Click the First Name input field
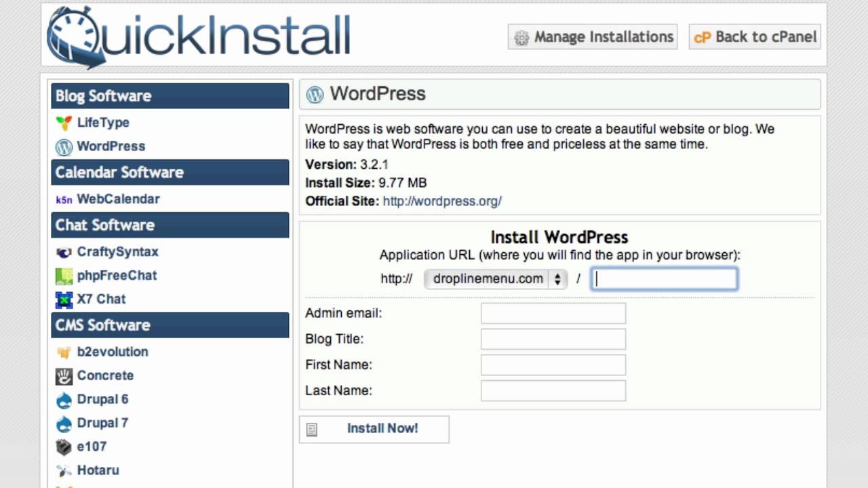868x488 pixels. pyautogui.click(x=553, y=365)
